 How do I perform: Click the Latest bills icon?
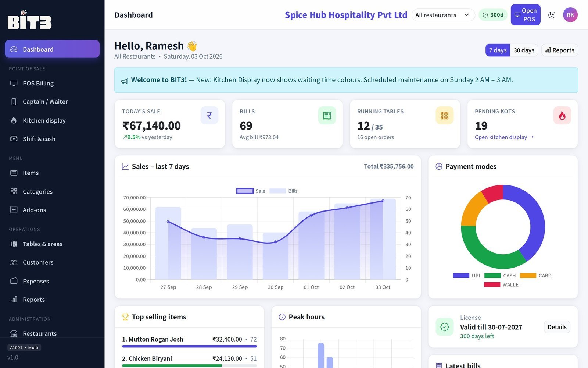point(439,365)
